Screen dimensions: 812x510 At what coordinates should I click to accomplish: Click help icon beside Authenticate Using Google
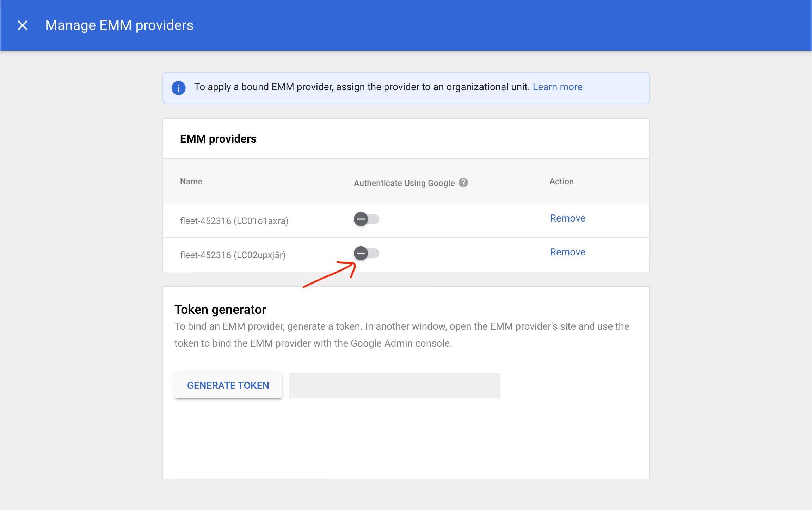tap(463, 182)
